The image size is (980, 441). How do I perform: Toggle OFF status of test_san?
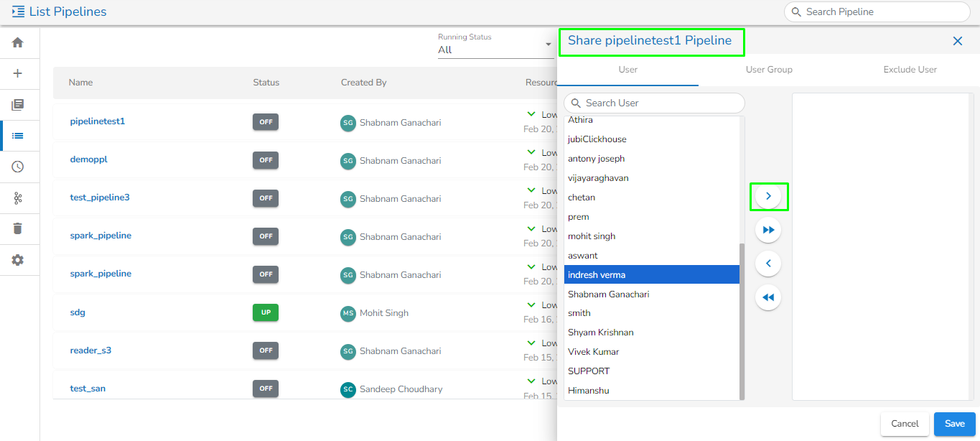(x=266, y=389)
